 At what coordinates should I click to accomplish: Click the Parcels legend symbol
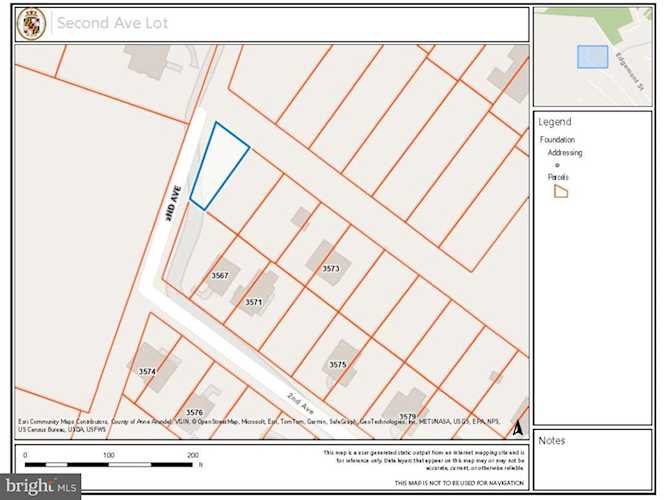[x=561, y=190]
